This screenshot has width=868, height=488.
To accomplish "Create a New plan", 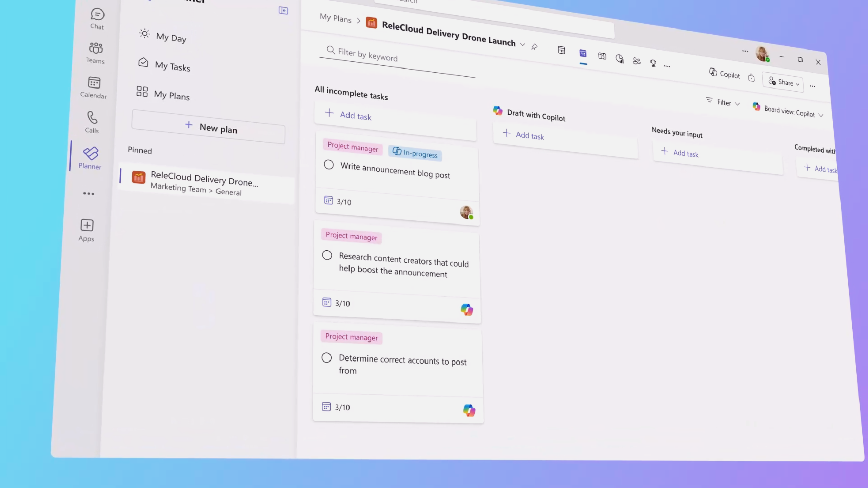I will pos(208,130).
